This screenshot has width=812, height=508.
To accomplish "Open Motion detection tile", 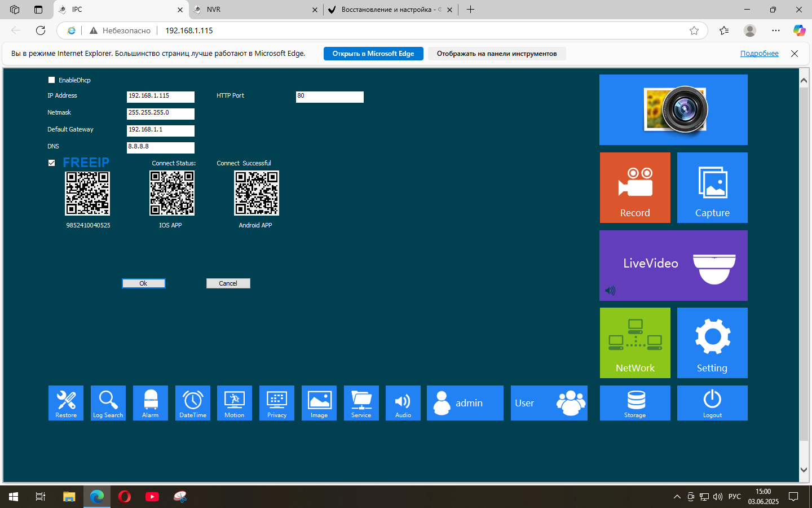I will pyautogui.click(x=235, y=402).
